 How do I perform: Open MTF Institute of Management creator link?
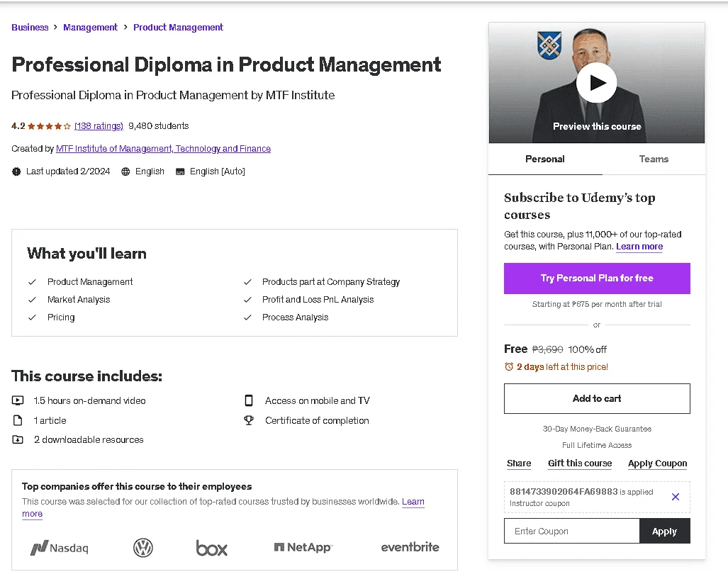pyautogui.click(x=164, y=149)
